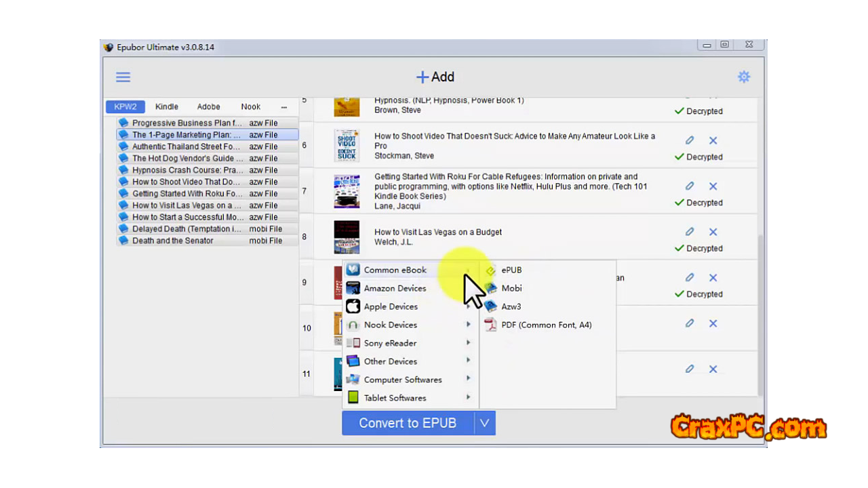Click edit pencil for Las Vegas book
This screenshot has width=868, height=488.
(x=690, y=232)
